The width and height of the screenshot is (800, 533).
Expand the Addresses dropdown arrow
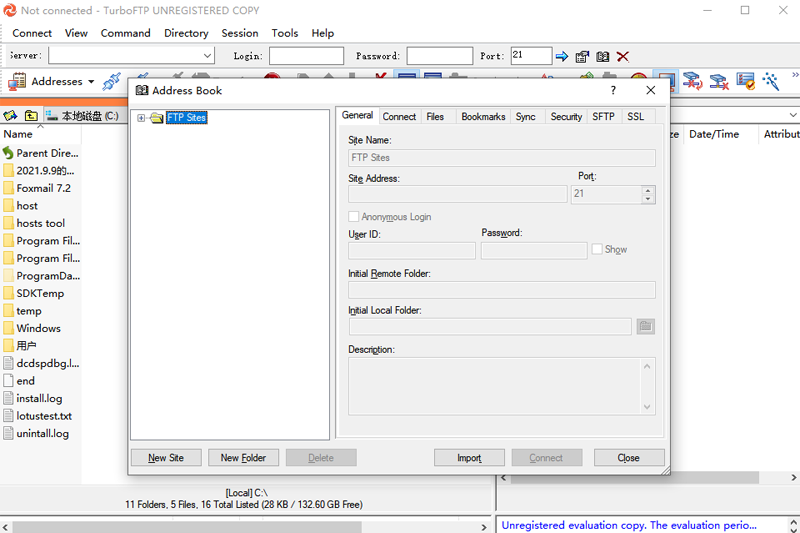[91, 82]
